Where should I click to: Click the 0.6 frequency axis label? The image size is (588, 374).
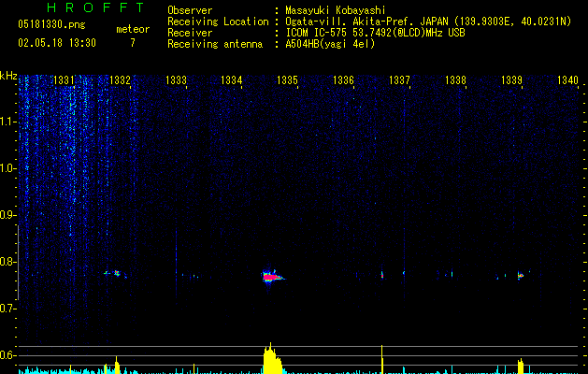[7, 355]
